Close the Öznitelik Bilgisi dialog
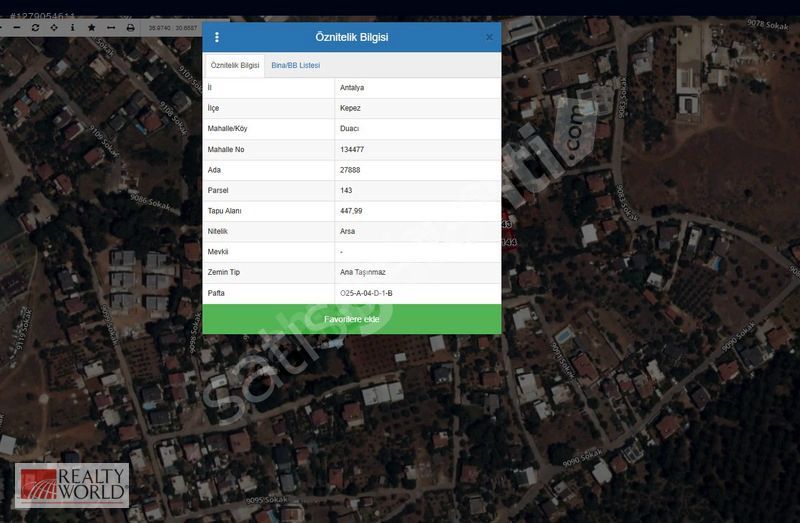 [x=489, y=37]
